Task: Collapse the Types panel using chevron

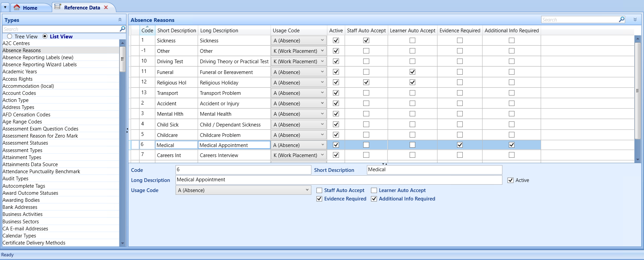Action: pyautogui.click(x=120, y=20)
